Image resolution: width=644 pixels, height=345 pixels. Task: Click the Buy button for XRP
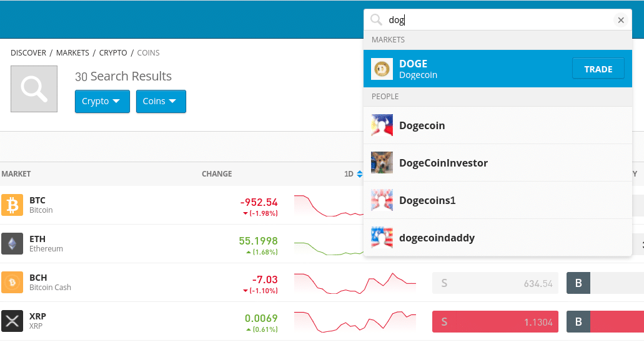605,322
